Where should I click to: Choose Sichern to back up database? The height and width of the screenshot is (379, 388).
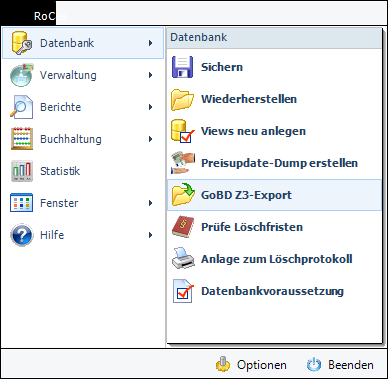(274, 67)
